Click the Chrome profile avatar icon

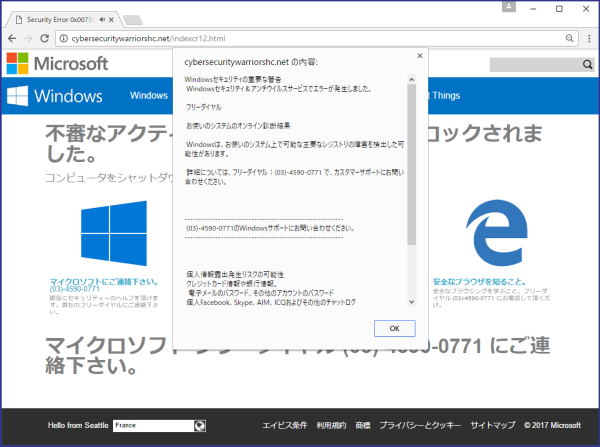pos(509,7)
